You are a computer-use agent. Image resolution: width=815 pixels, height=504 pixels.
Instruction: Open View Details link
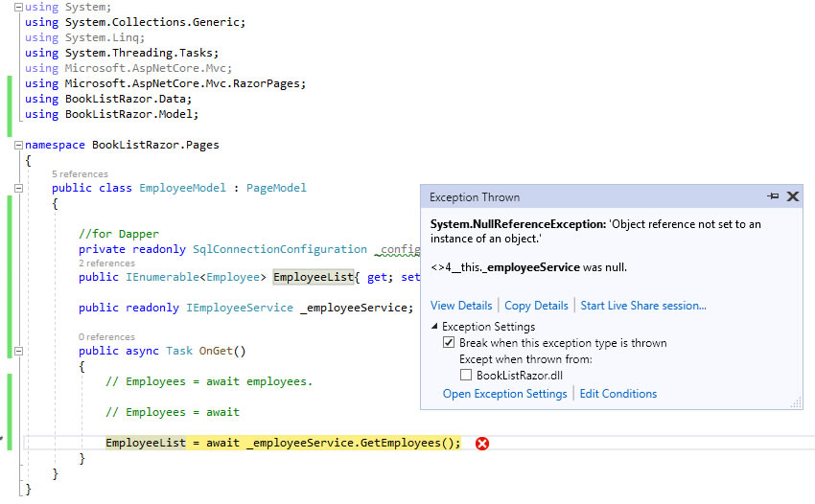pyautogui.click(x=461, y=306)
